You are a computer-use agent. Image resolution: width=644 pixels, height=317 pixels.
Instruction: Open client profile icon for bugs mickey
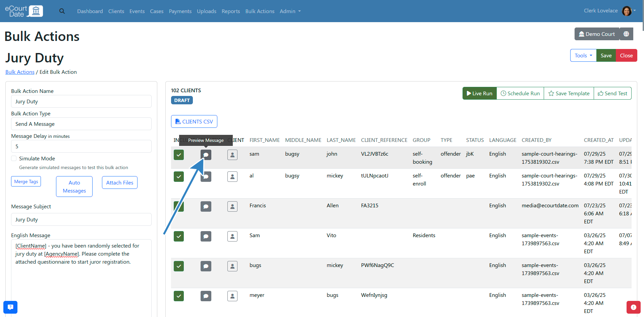point(232,266)
